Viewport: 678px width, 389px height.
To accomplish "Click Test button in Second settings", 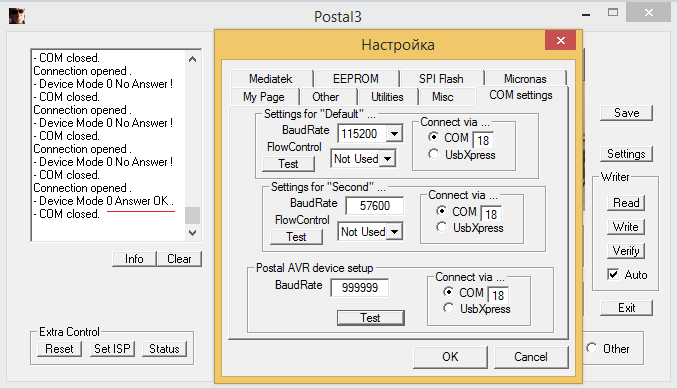I will [x=296, y=237].
